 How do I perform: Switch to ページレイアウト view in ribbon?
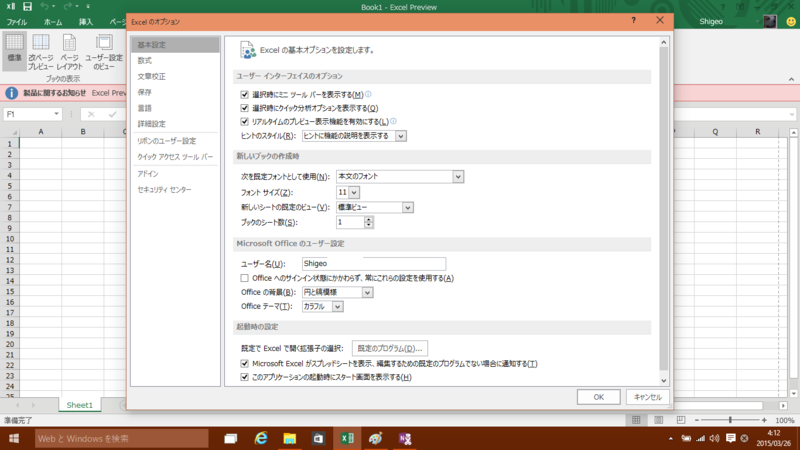coord(69,51)
